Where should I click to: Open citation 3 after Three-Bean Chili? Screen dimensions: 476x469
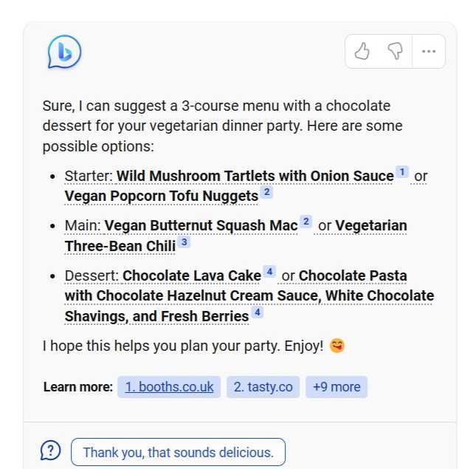click(x=184, y=242)
